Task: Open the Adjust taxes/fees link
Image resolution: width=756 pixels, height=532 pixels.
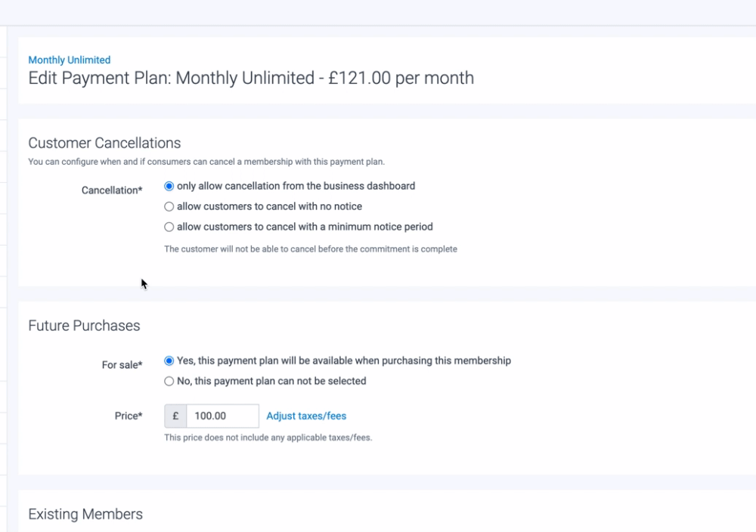Action: [306, 416]
